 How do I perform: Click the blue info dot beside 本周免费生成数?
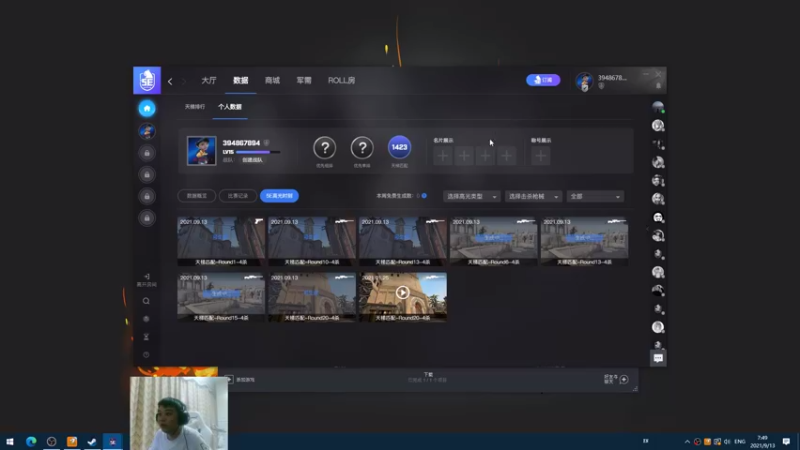point(424,195)
